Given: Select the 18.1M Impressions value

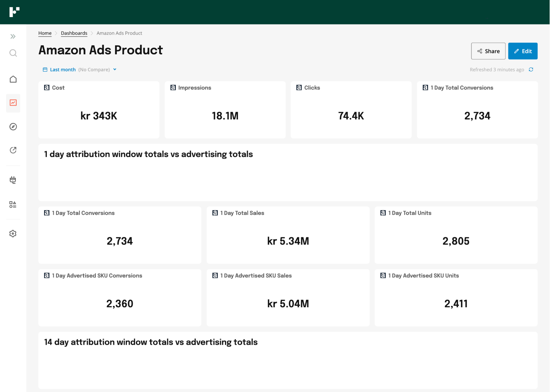Looking at the screenshot, I should click(225, 116).
